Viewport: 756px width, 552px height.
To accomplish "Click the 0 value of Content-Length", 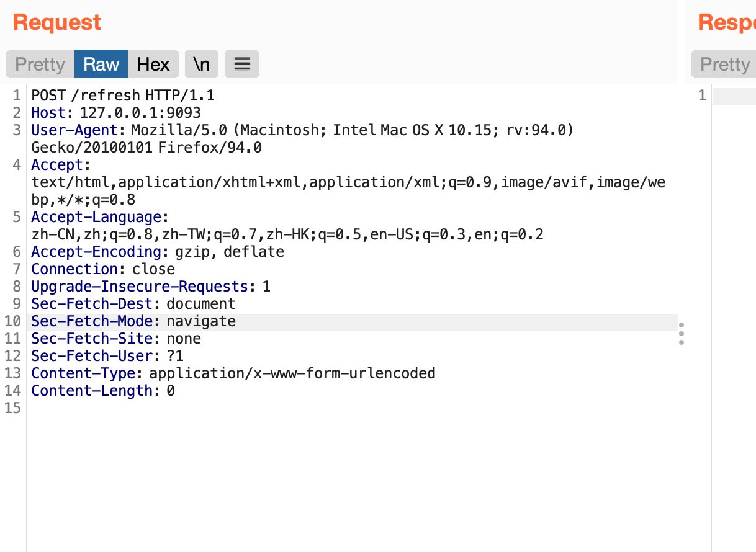I will pyautogui.click(x=171, y=391).
